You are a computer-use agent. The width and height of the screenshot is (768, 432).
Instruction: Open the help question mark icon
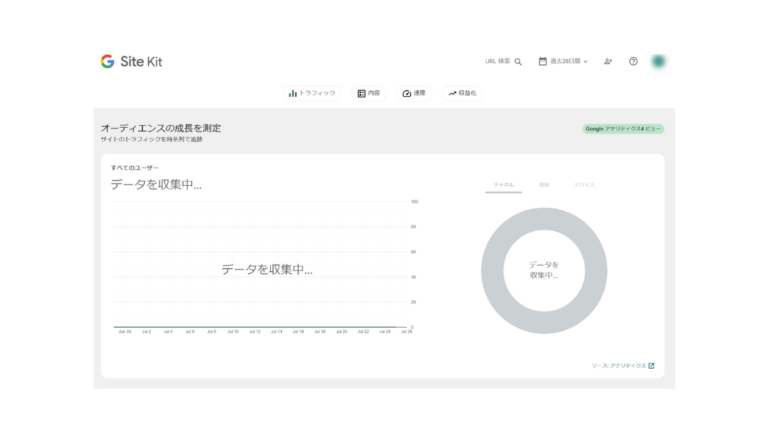coord(633,62)
